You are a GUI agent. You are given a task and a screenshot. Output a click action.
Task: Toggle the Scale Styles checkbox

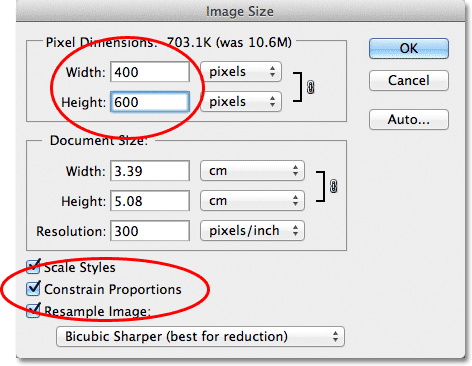click(x=33, y=267)
